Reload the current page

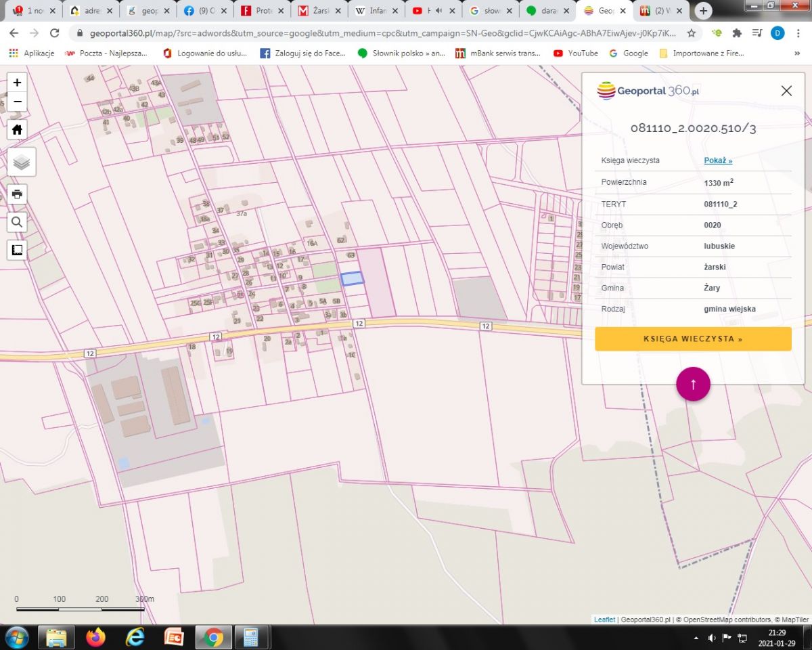click(55, 33)
